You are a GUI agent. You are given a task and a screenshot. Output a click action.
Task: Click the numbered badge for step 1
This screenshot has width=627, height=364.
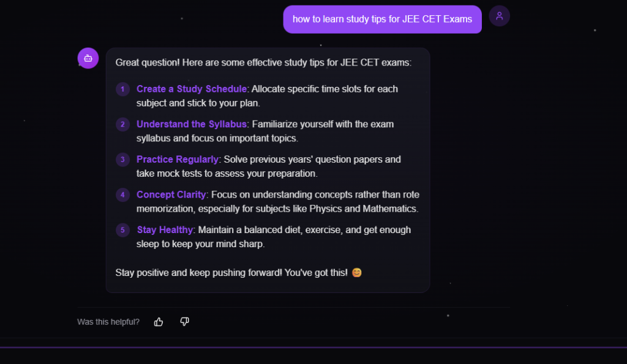122,89
